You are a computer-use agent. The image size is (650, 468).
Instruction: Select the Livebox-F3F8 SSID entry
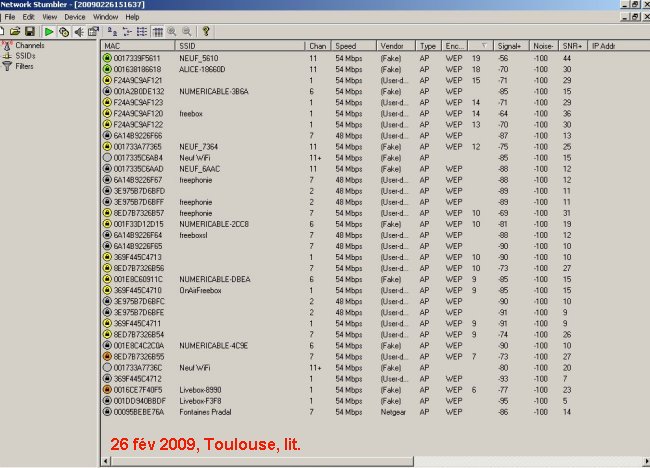click(x=200, y=401)
